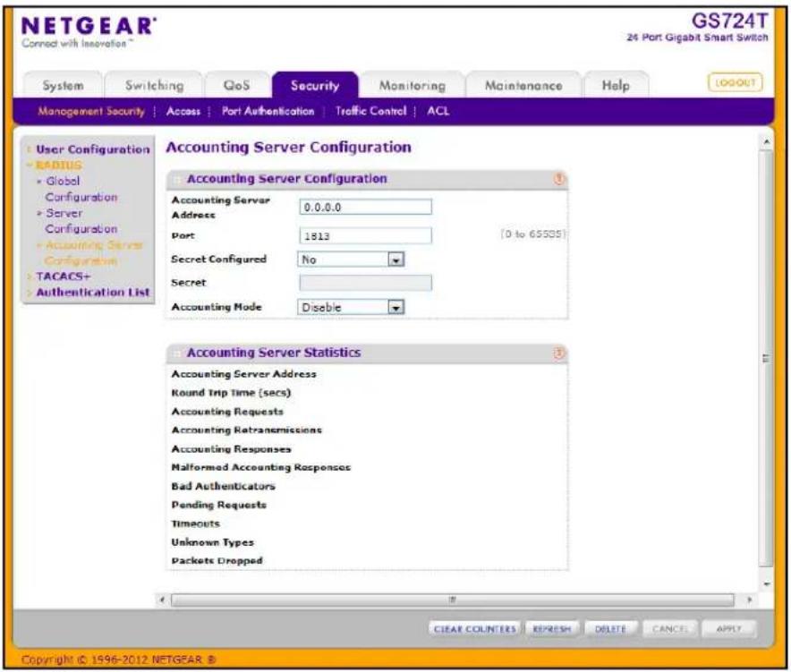
Task: Click the horizontal scrollbar thumb
Action: (x=453, y=600)
